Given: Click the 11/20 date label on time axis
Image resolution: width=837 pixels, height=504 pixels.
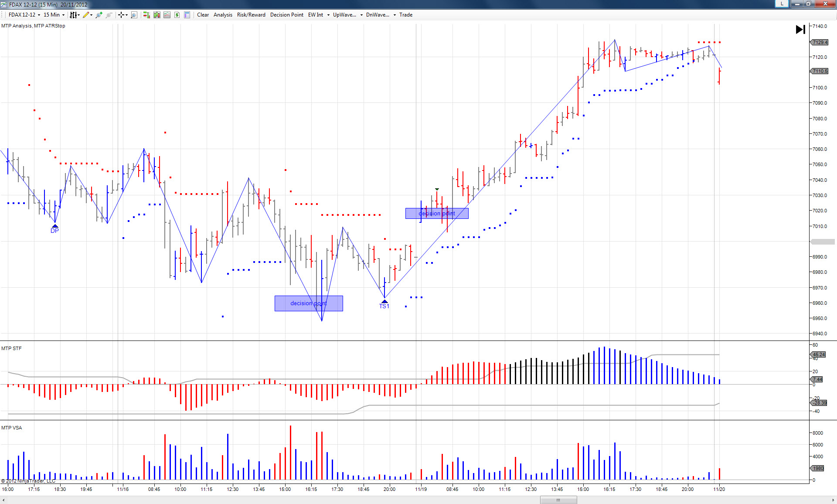Looking at the screenshot, I should [719, 489].
